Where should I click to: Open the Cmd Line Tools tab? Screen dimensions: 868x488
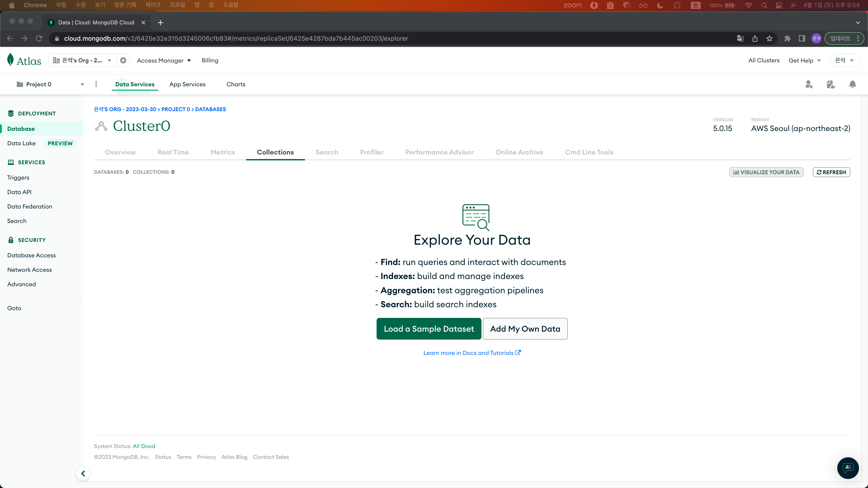pyautogui.click(x=589, y=152)
